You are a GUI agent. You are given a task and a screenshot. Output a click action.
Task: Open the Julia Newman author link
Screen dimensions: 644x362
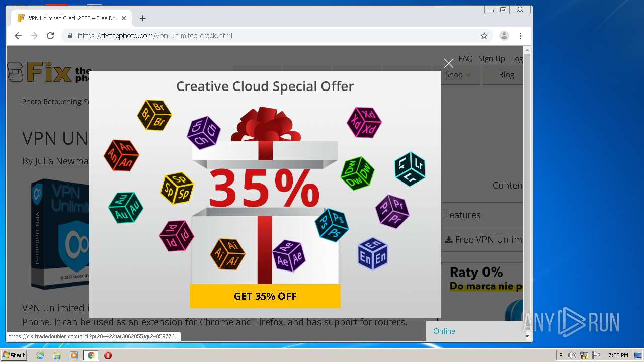tap(62, 161)
